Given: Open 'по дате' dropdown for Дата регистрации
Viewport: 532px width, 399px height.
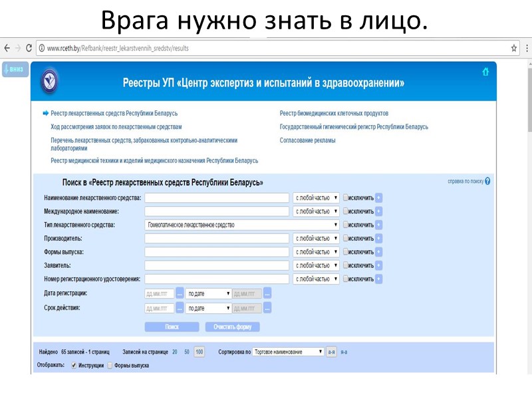Looking at the screenshot, I should tap(209, 294).
